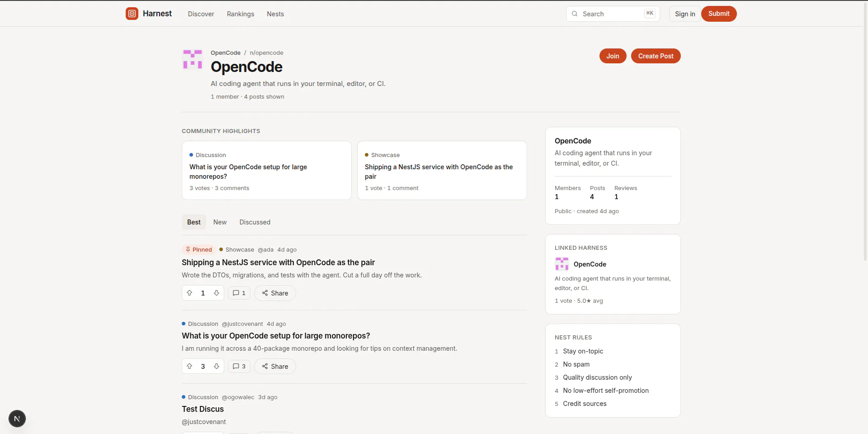Image resolution: width=868 pixels, height=434 pixels.
Task: Click the Sign in button
Action: click(685, 14)
